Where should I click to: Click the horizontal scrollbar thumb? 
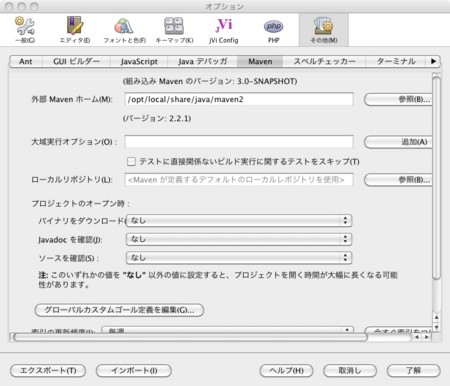pyautogui.click(x=190, y=337)
